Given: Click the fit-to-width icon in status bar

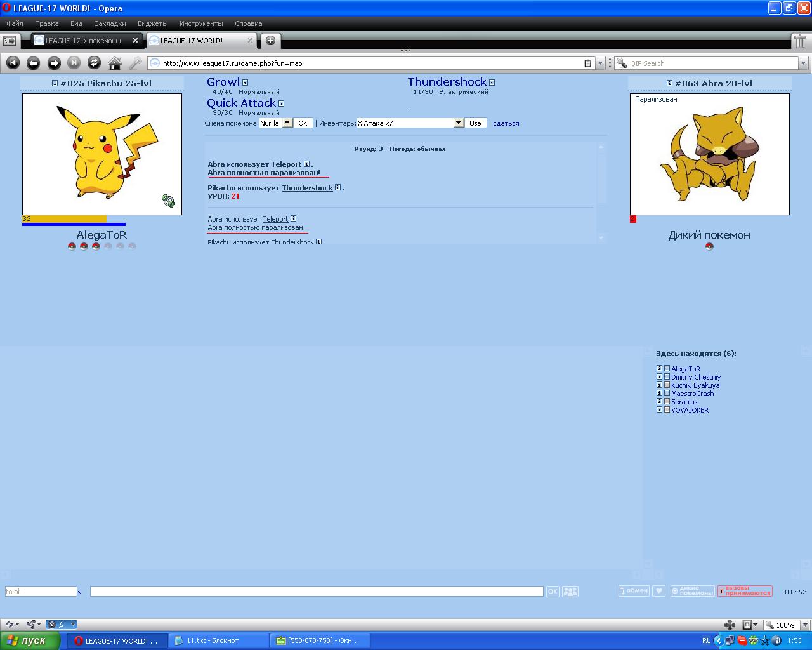Looking at the screenshot, I should pyautogui.click(x=730, y=625).
